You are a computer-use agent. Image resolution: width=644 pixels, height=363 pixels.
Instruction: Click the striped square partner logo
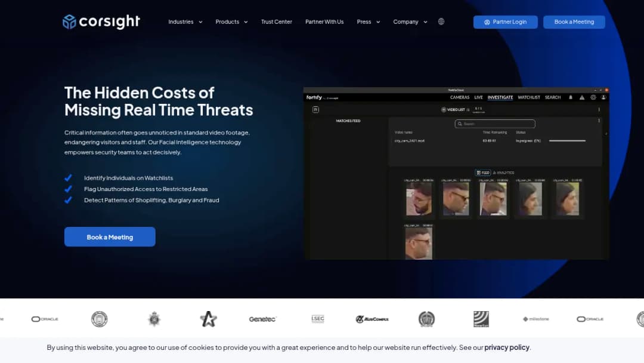tap(481, 319)
